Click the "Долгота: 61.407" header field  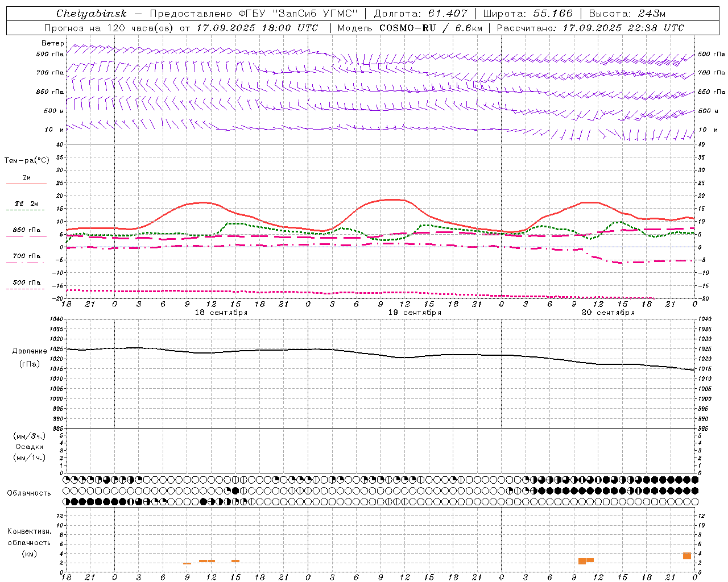[420, 14]
